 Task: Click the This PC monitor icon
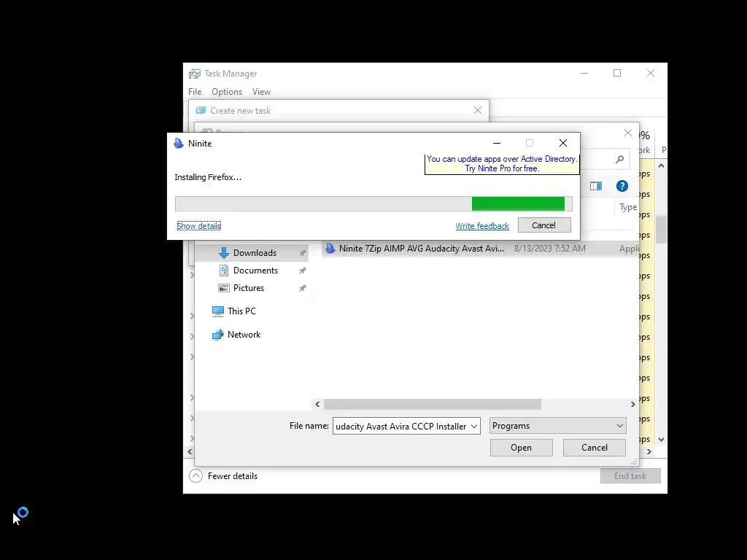217,311
